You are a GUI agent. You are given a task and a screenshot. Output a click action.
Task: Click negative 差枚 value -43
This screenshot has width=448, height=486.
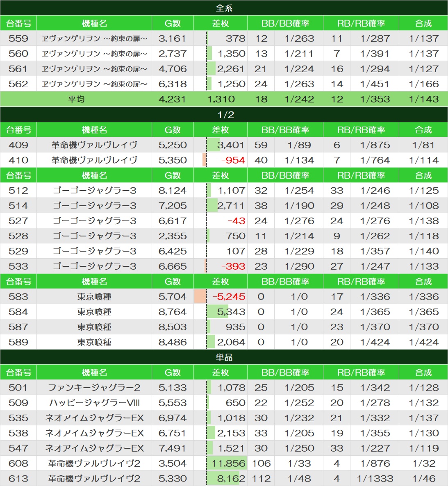point(237,221)
